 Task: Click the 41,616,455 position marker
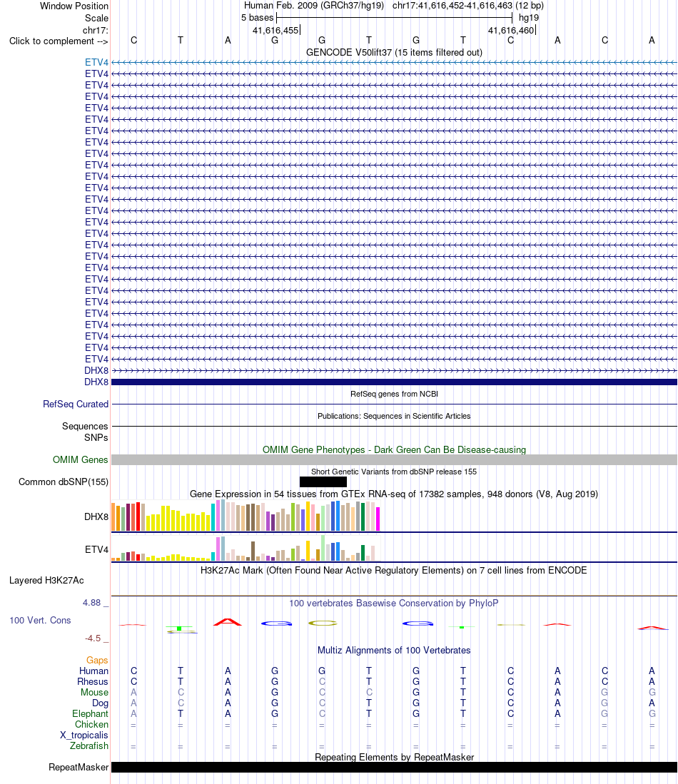275,30
